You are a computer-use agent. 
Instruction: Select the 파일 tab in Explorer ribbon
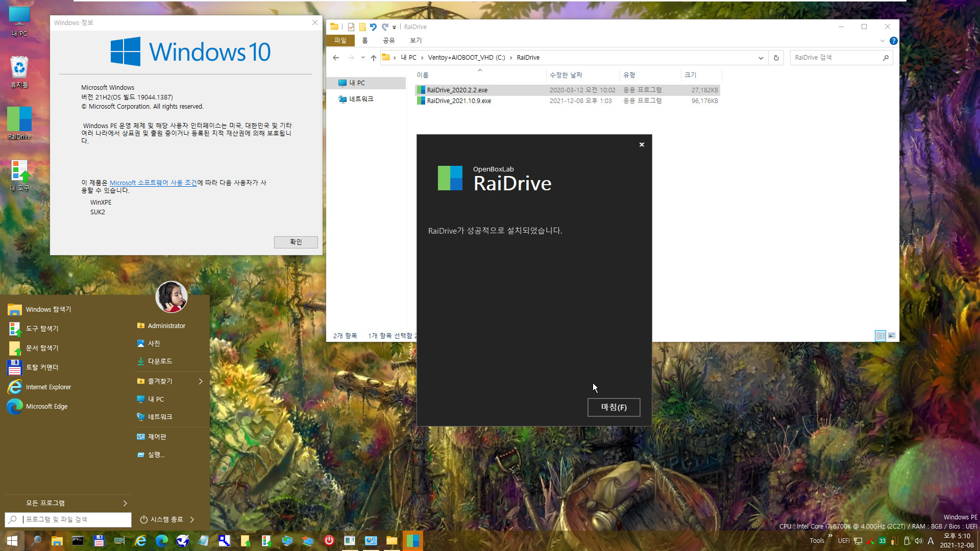pyautogui.click(x=340, y=40)
